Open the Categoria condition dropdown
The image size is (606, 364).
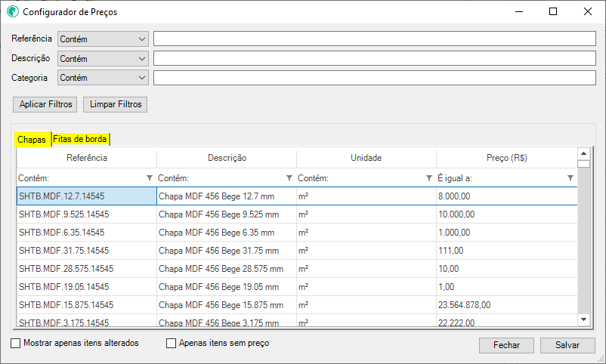(x=104, y=78)
